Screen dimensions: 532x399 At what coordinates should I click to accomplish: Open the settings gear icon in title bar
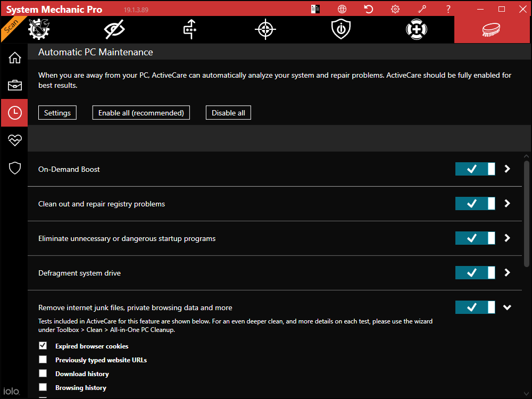coord(395,9)
